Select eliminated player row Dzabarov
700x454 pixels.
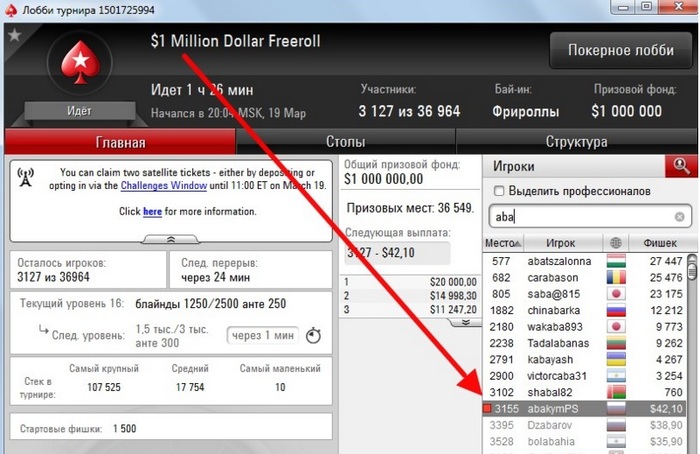(585, 425)
